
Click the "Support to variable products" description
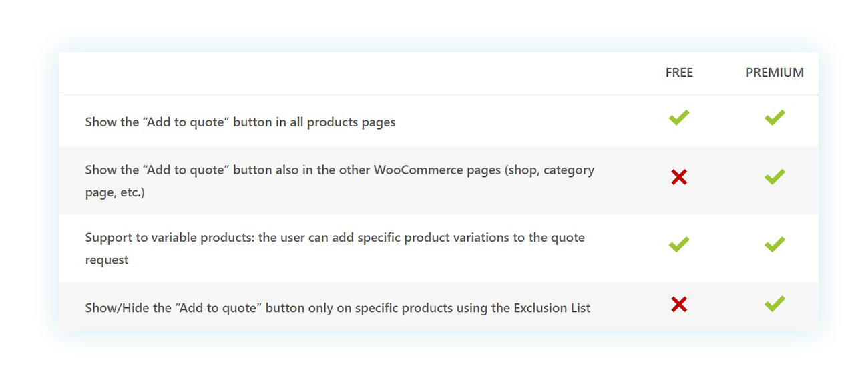(x=335, y=248)
